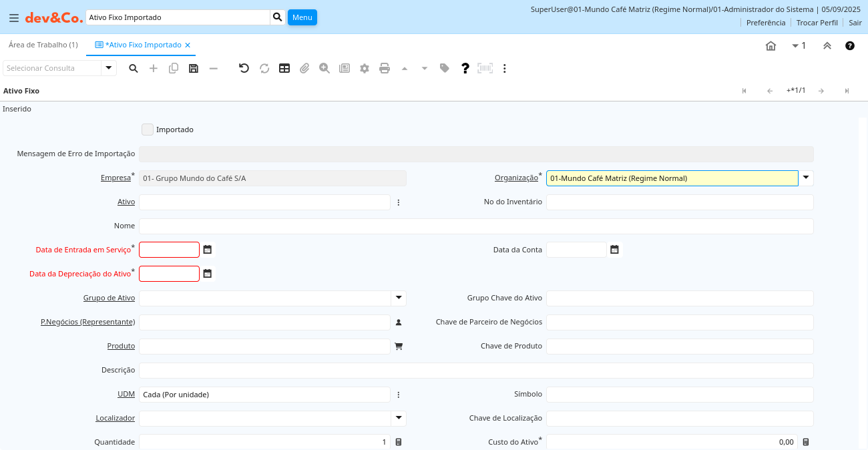Click the shopping cart icon beside Produto
Viewport: 868px width, 450px height.
point(399,347)
